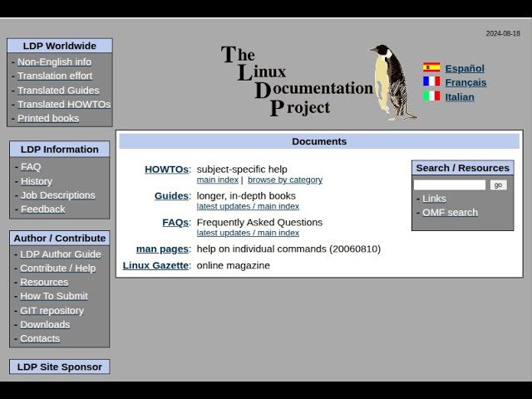This screenshot has height=399, width=532.
Task: Click the Italian flag icon
Action: [x=431, y=96]
